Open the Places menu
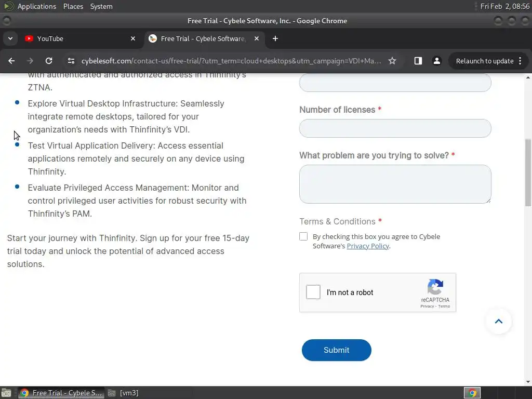This screenshot has width=532, height=399. coord(73,6)
